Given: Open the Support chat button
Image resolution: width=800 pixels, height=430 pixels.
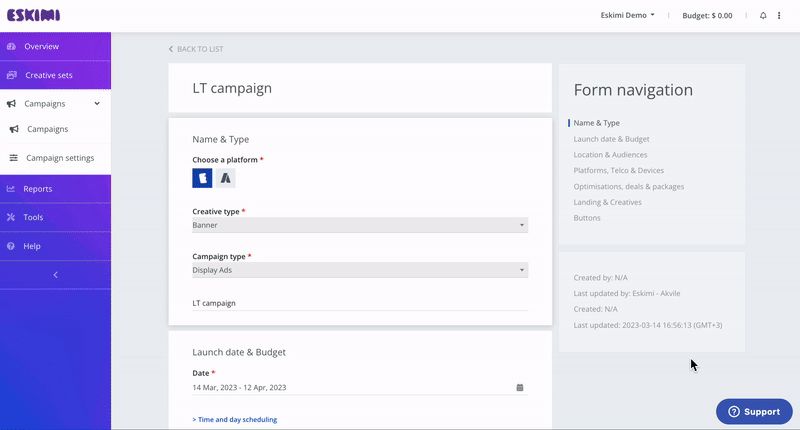Looking at the screenshot, I should coord(754,412).
